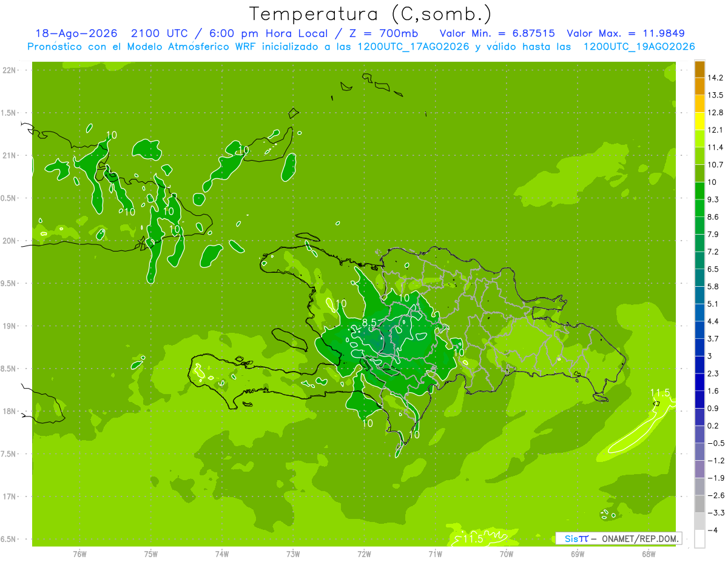Click the "14.2" value on the color bar
The width and height of the screenshot is (728, 562).
pos(715,78)
